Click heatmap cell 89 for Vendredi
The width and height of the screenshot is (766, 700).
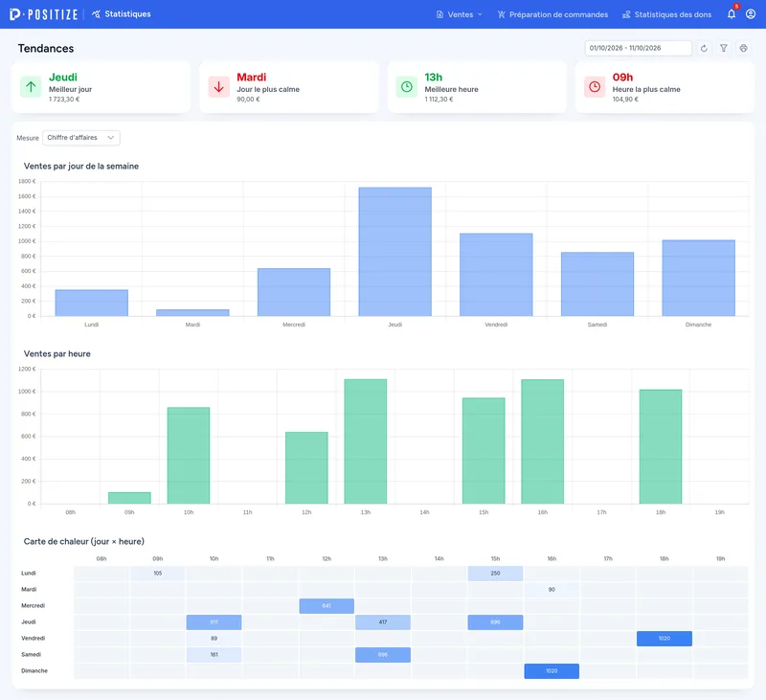214,639
